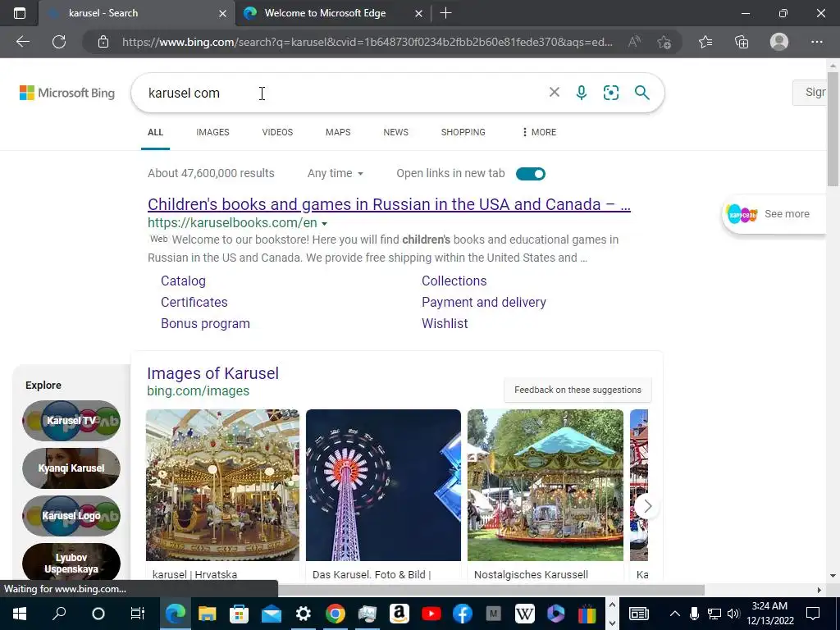The image size is (840, 630).
Task: Select the ALL search results tab
Action: click(155, 132)
